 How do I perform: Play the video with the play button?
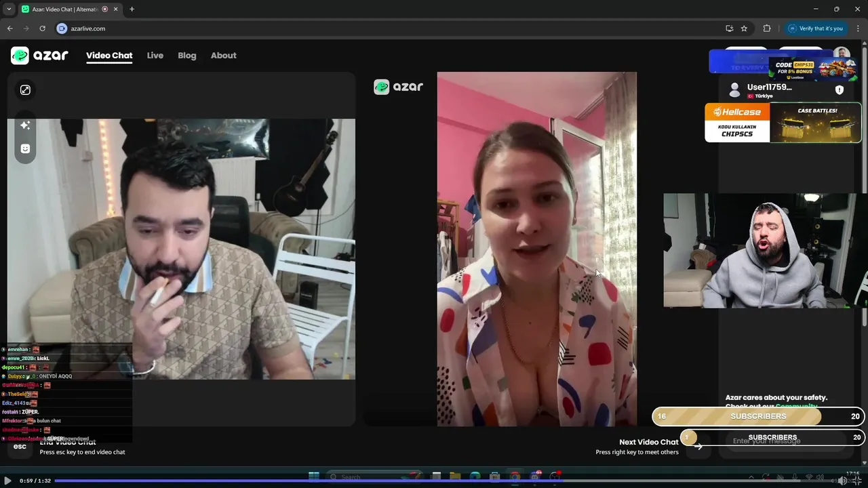(7, 481)
